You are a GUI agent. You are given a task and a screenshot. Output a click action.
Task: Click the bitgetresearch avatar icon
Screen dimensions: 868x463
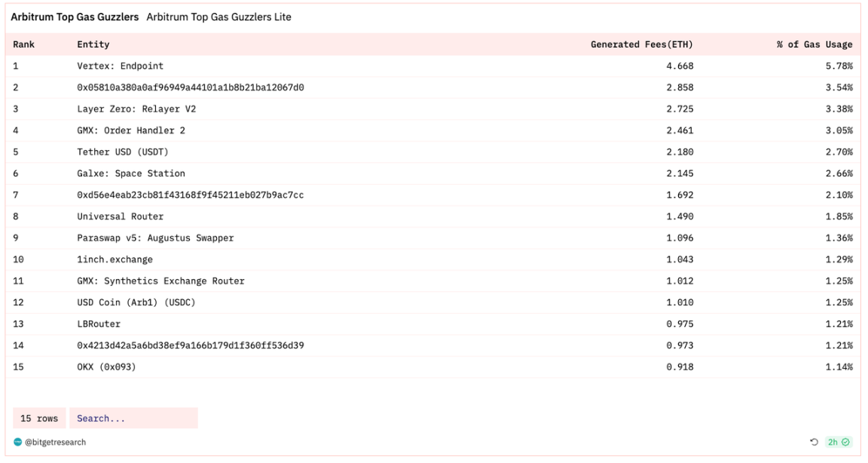(x=18, y=442)
